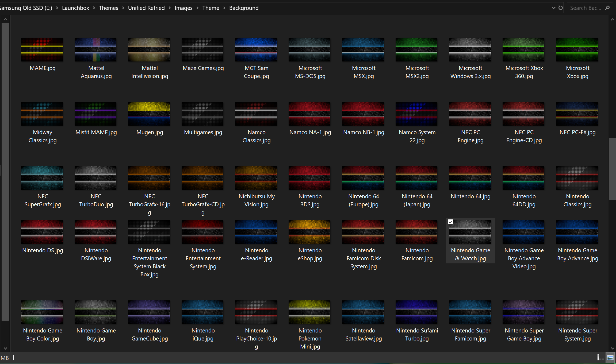Select the Nintendo eShop.jpg thumbnail
This screenshot has width=616, height=364.
pyautogui.click(x=309, y=232)
